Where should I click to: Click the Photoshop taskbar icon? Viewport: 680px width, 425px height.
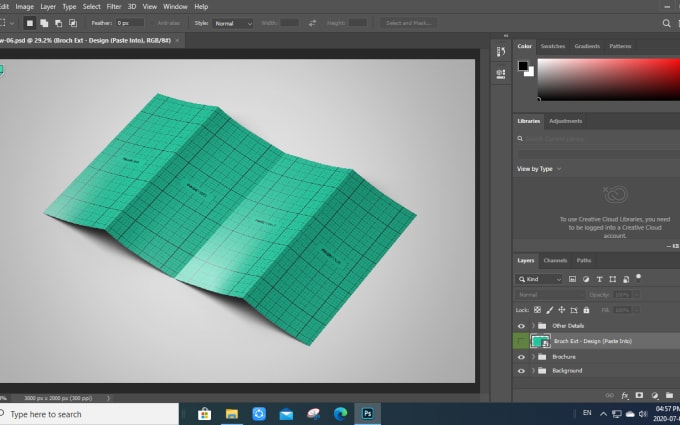pyautogui.click(x=368, y=414)
